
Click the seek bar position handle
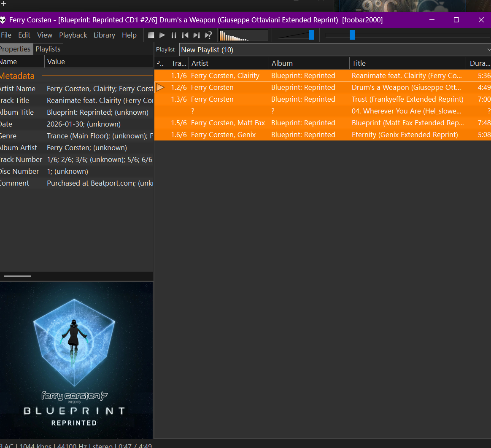point(352,35)
